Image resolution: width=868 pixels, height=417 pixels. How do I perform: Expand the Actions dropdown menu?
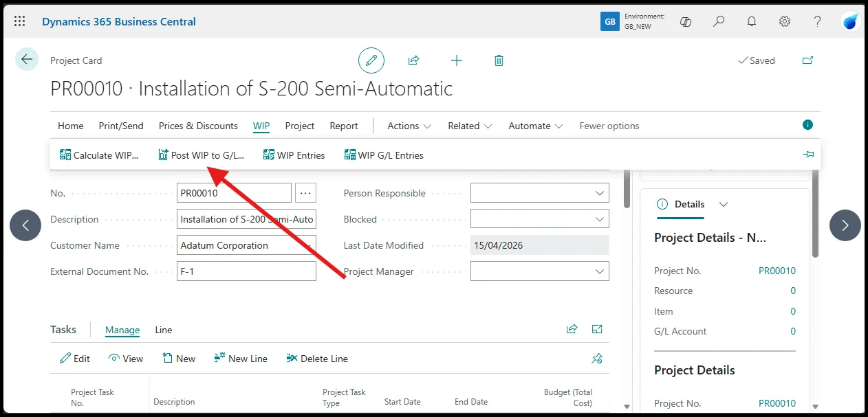click(409, 126)
